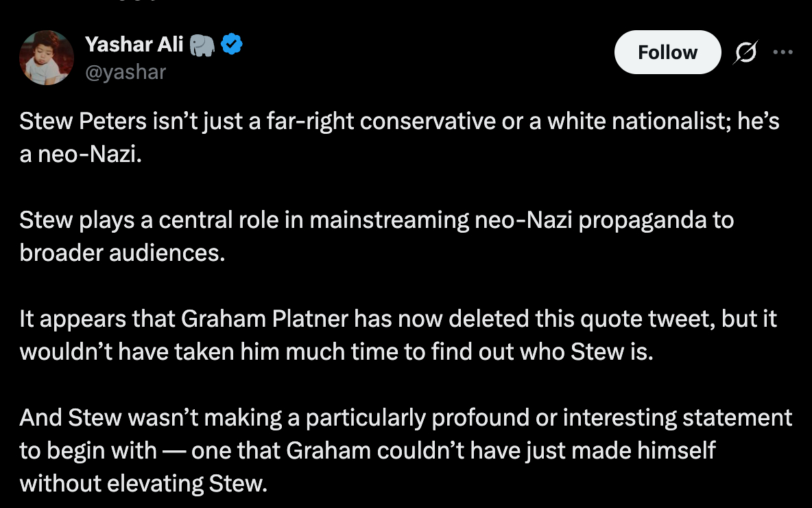Click the text "broader audiences."
812x508 pixels.
pos(122,253)
